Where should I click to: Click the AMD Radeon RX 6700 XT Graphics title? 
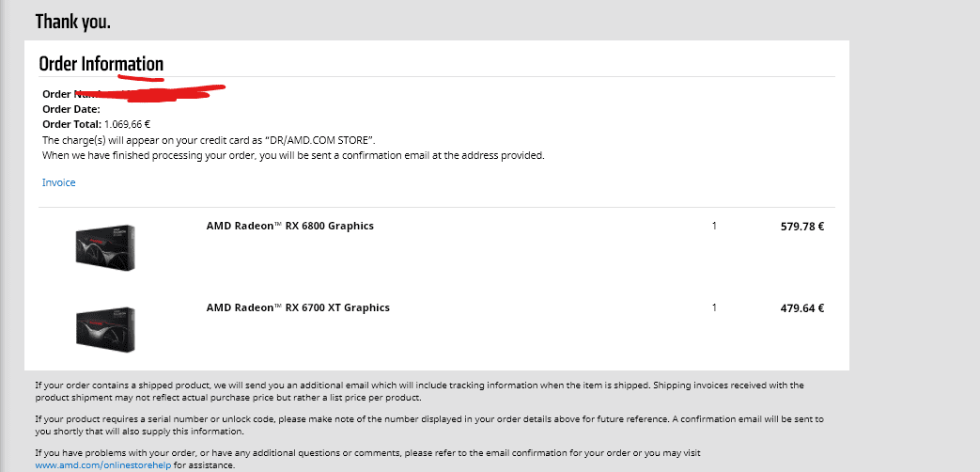tap(298, 307)
